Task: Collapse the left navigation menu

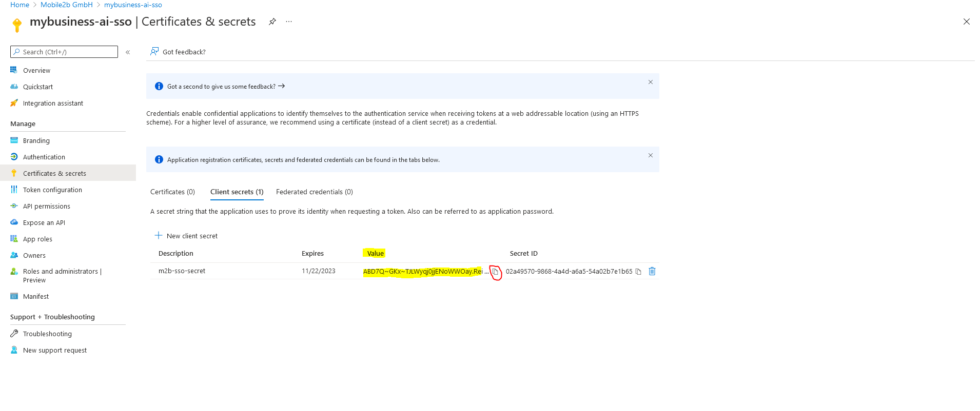Action: [x=128, y=52]
